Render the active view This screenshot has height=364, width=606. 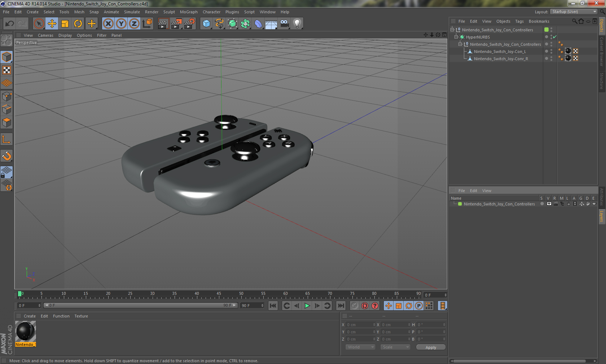coord(163,24)
